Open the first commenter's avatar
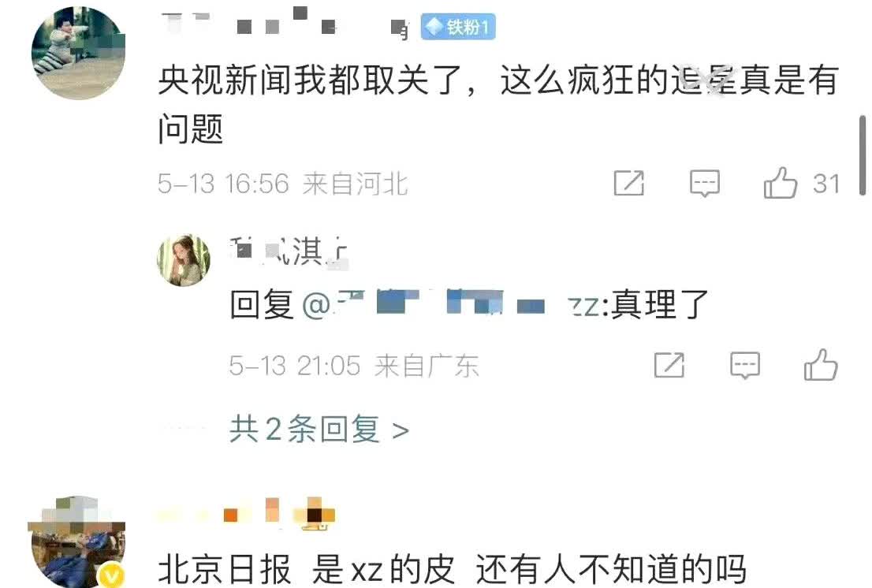 point(78,54)
